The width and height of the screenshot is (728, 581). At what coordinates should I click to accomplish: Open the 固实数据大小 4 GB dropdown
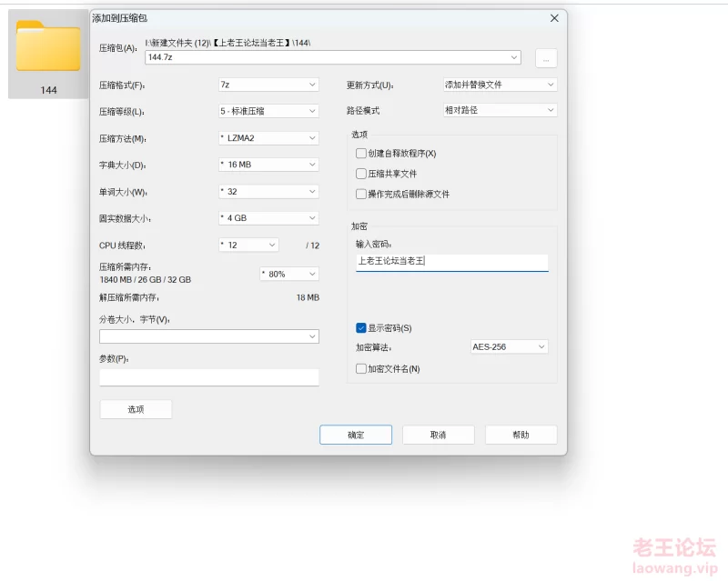tap(268, 218)
